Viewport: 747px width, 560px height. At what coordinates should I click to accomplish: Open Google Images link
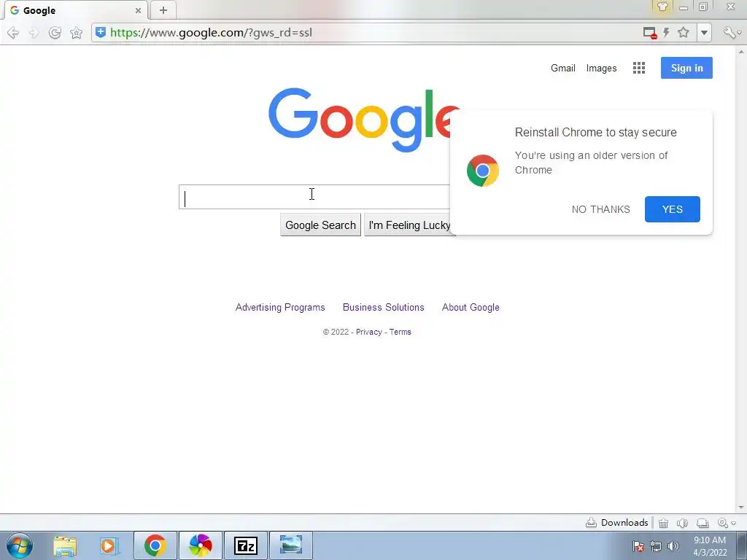601,68
